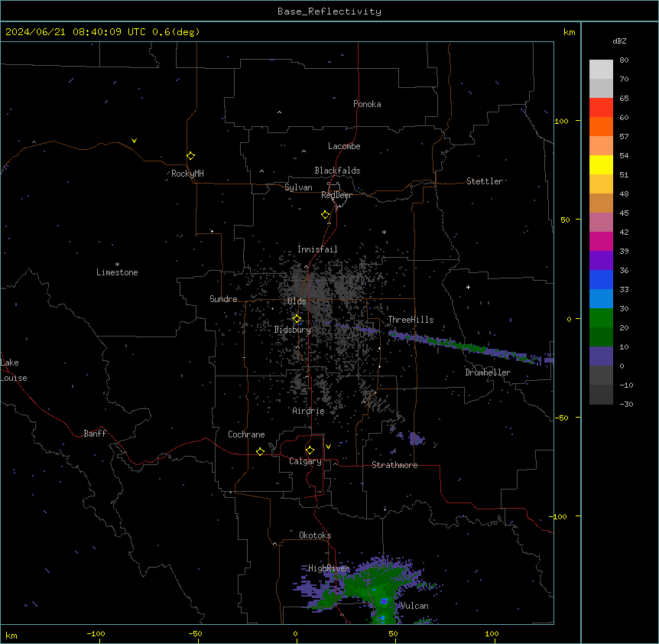Select the ThreeHills label
This screenshot has height=644, width=659.
(x=411, y=320)
